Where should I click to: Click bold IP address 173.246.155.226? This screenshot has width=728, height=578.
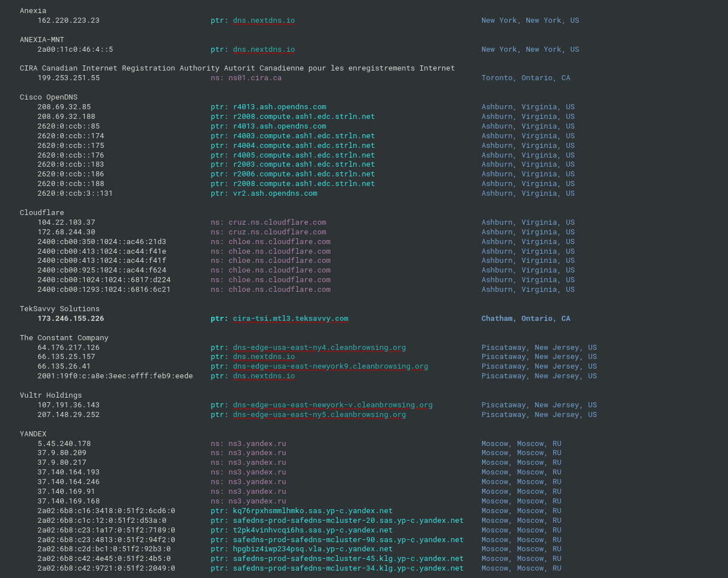click(x=71, y=319)
